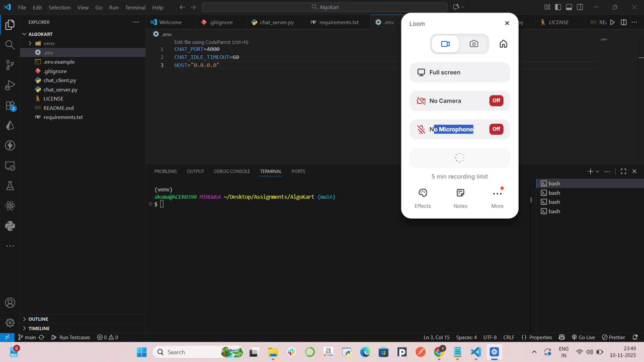This screenshot has height=362, width=644.
Task: Toggle the bottom panel visibility
Action: coord(569,7)
